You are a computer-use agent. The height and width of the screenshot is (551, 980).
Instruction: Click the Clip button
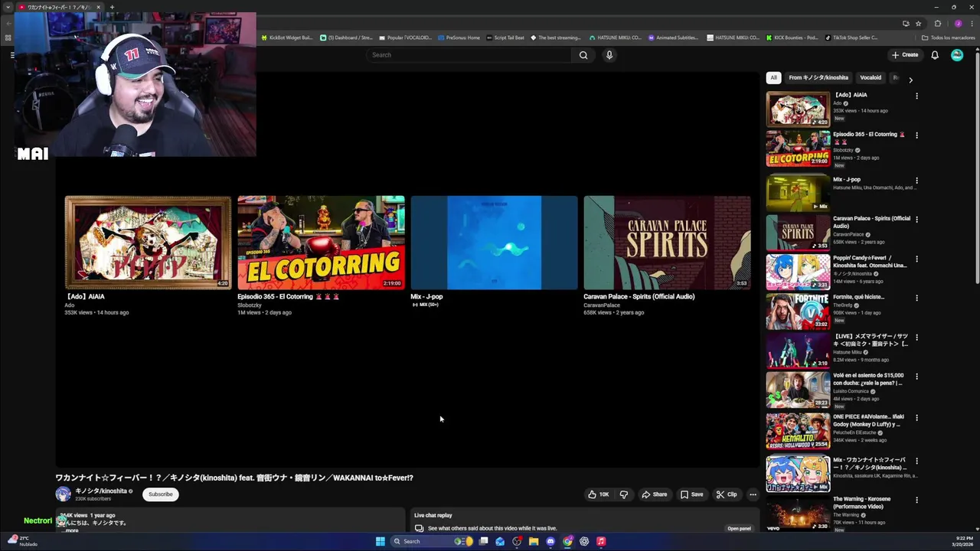point(727,494)
